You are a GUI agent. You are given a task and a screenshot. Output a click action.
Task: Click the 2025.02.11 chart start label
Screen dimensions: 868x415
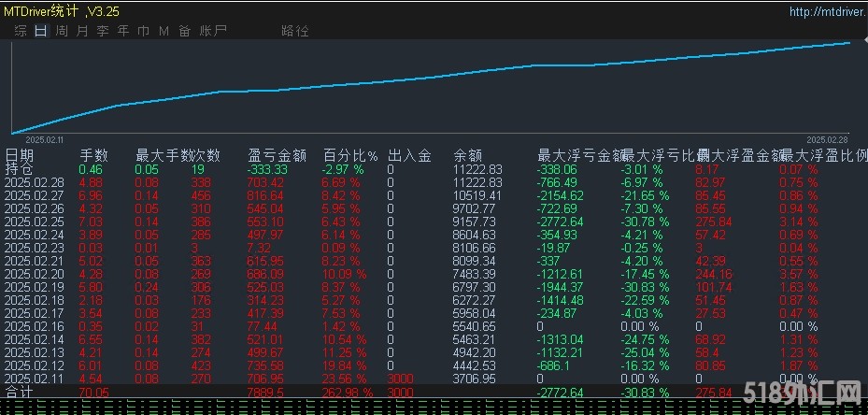tap(45, 141)
